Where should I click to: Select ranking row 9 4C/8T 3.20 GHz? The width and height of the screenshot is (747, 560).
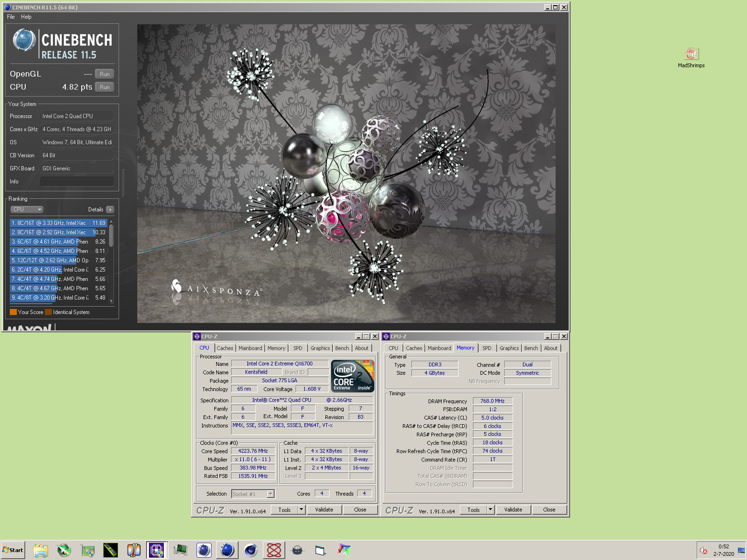59,298
